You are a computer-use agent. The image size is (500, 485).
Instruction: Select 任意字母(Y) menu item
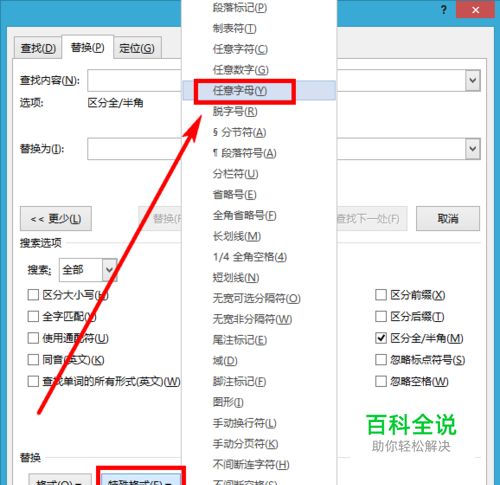259,90
